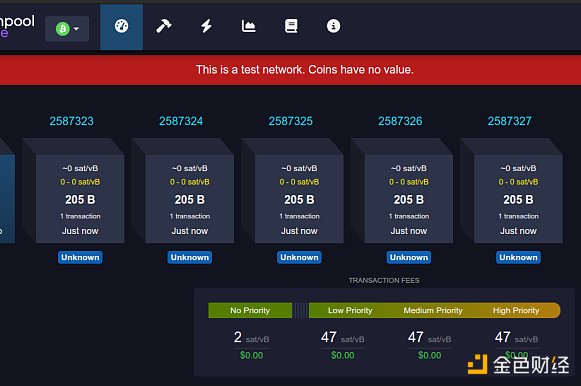Image resolution: width=581 pixels, height=386 pixels.
Task: Open block height 2587324 link
Action: pyautogui.click(x=181, y=121)
